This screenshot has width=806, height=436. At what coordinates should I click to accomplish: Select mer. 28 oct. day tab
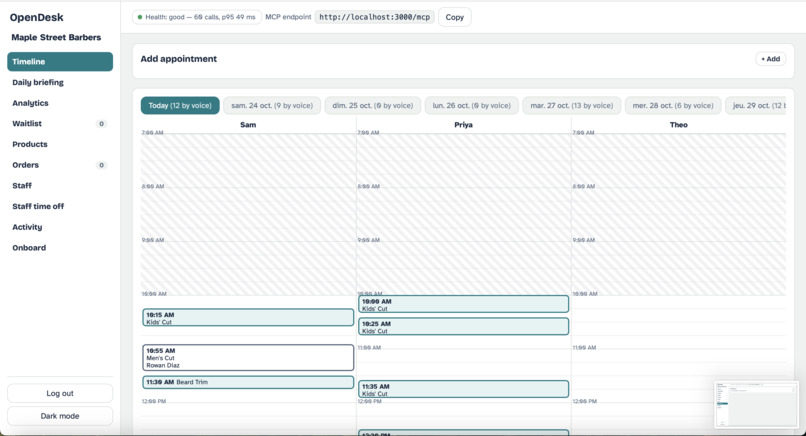point(673,105)
